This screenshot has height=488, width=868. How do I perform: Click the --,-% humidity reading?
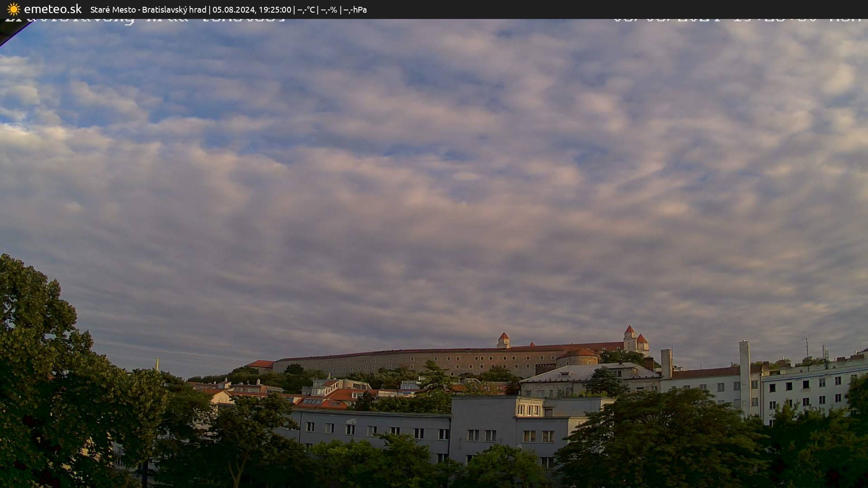point(329,9)
